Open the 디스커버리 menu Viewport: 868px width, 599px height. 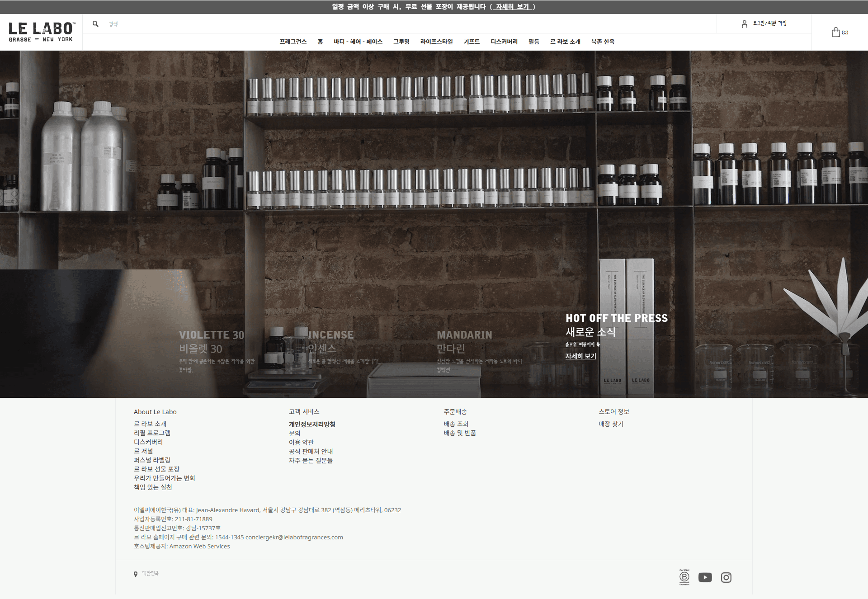(x=504, y=42)
